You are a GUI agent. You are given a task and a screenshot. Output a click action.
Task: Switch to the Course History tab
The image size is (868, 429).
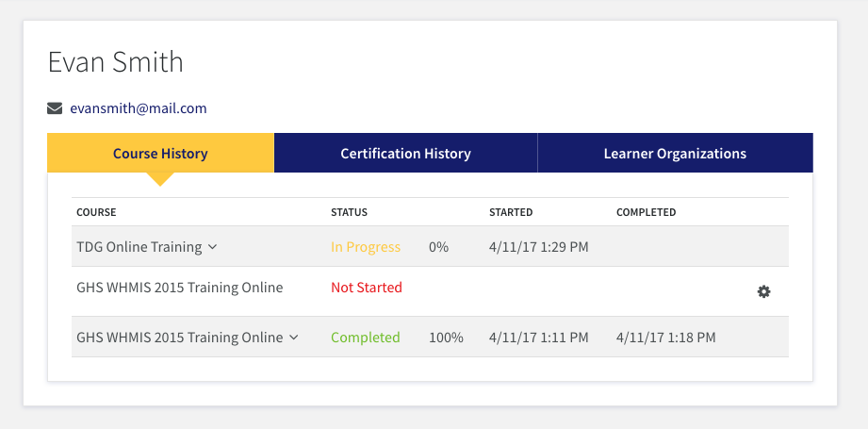tap(160, 154)
